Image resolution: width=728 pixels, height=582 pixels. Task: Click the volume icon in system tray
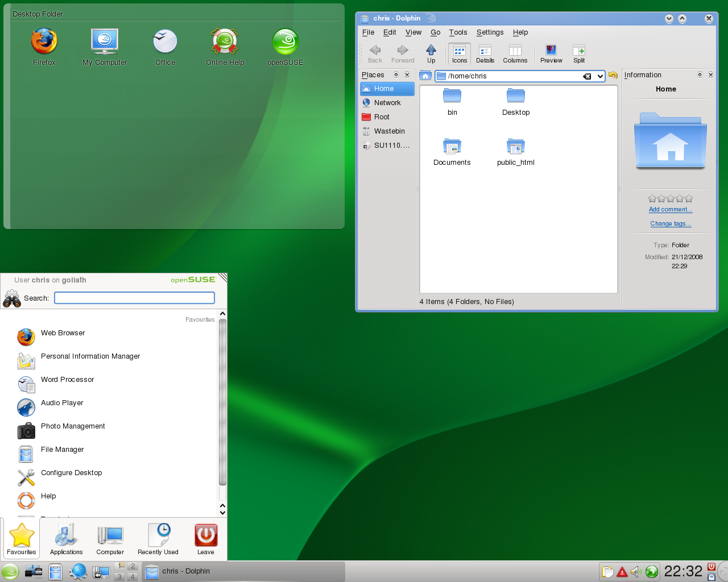[636, 572]
